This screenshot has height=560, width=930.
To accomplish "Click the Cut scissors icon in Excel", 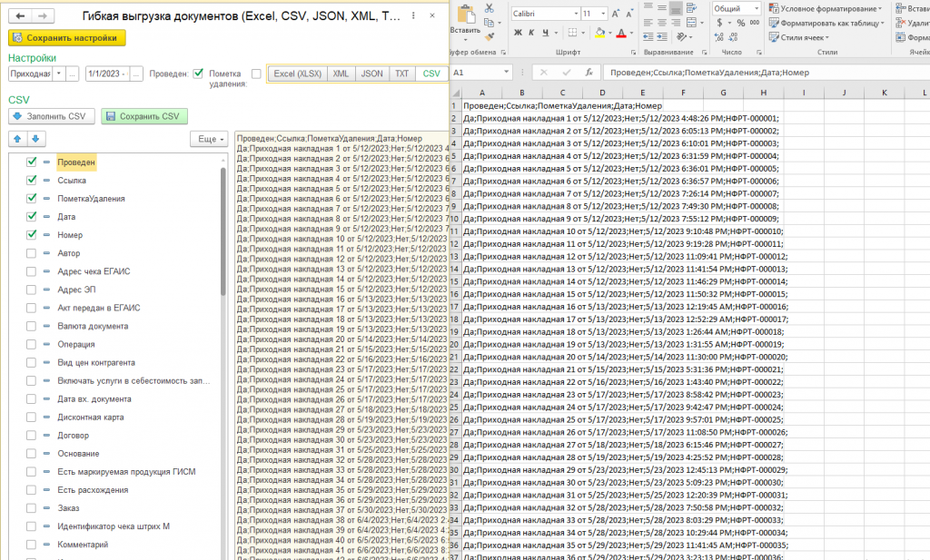I will (489, 8).
